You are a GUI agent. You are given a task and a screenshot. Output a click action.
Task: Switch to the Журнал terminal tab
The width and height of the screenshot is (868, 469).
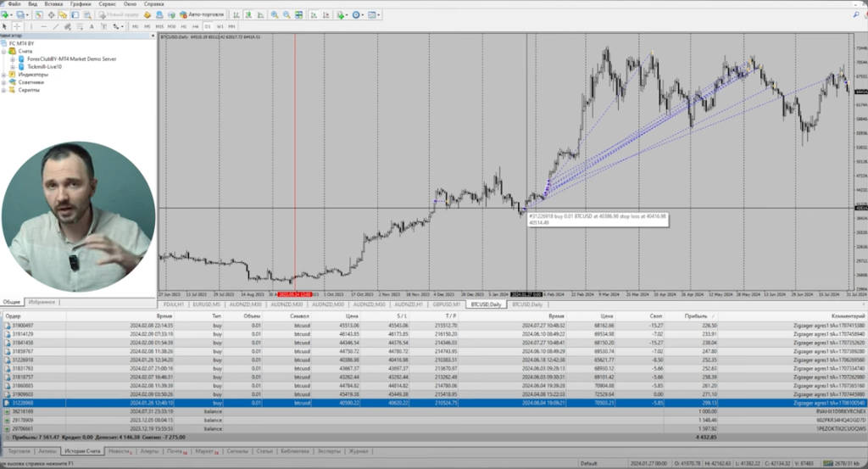[x=359, y=452]
